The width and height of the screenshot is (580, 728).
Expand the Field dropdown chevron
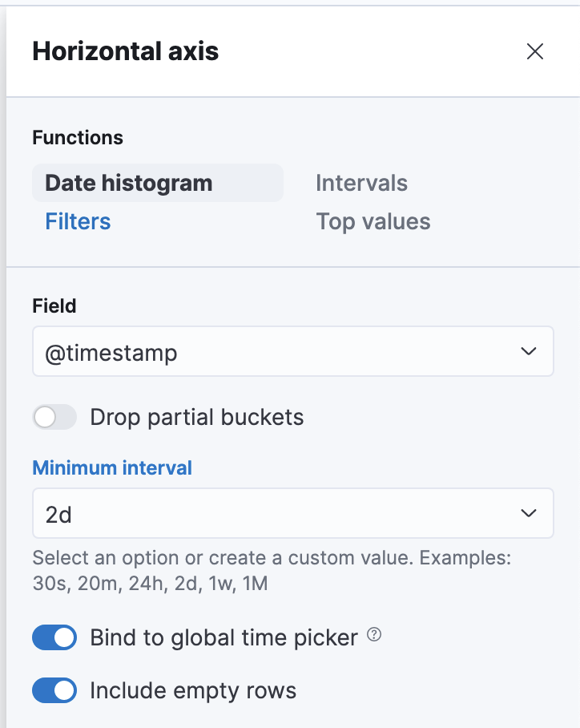click(x=528, y=351)
